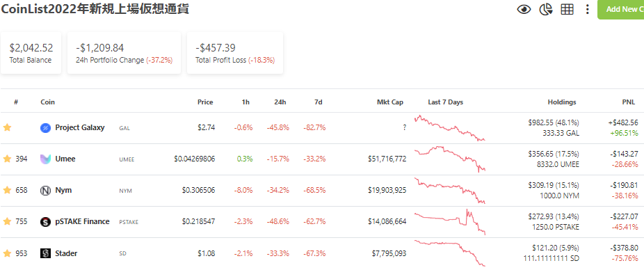Click the -75.76% PNL value
The image size is (644, 270).
tap(626, 259)
